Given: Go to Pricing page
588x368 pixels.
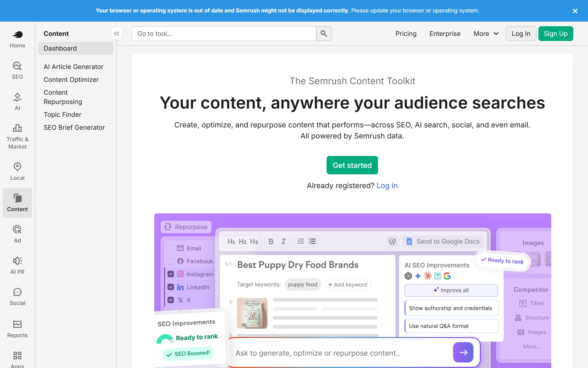Looking at the screenshot, I should (x=406, y=34).
